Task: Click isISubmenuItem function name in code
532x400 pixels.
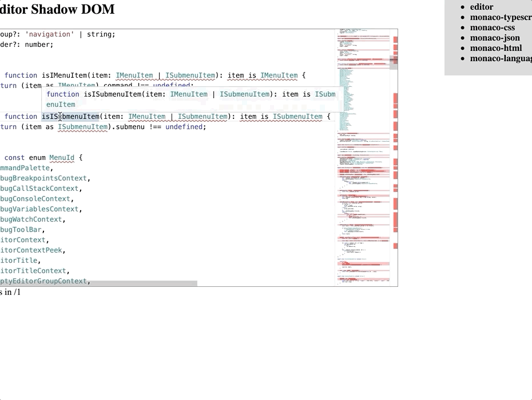Action: [70, 117]
